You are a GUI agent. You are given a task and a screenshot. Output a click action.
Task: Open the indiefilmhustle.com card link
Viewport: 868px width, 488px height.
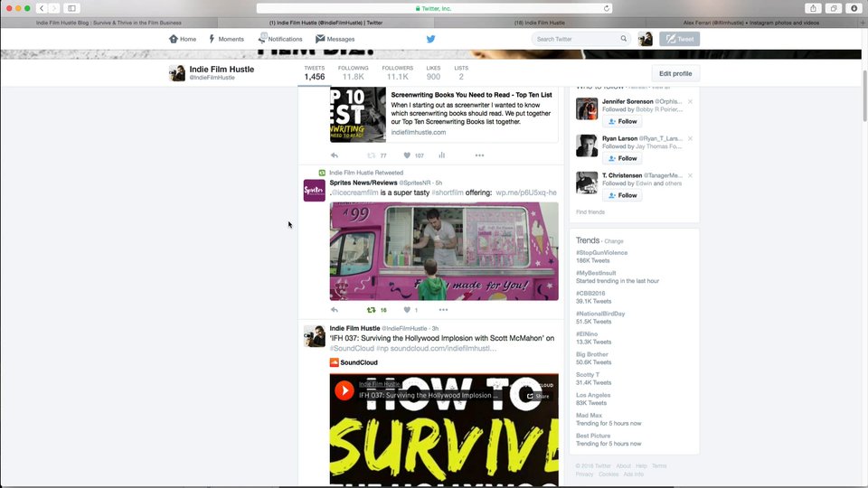click(x=419, y=132)
